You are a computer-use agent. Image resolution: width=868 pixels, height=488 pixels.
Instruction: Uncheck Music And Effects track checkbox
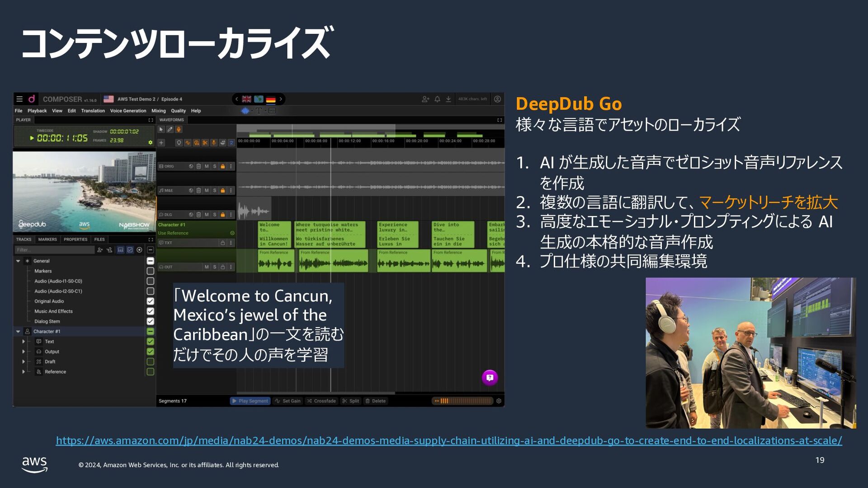pos(151,311)
